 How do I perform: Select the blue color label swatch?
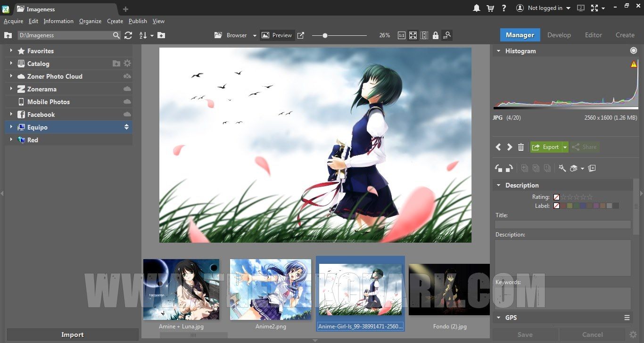tap(583, 206)
